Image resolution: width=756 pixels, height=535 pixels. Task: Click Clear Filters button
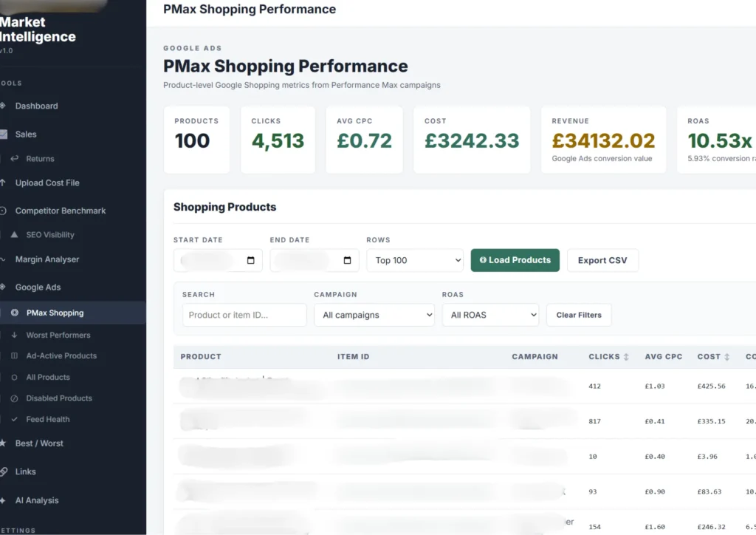(579, 315)
